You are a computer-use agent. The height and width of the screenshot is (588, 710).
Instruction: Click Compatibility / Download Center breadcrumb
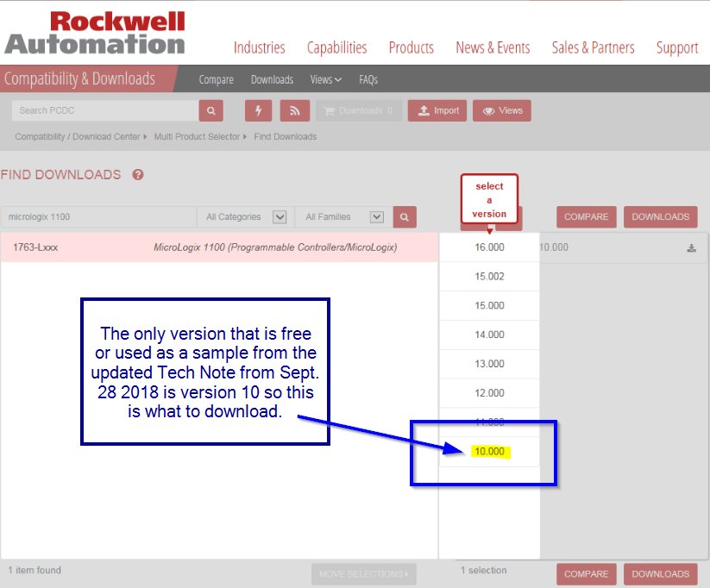(x=78, y=137)
